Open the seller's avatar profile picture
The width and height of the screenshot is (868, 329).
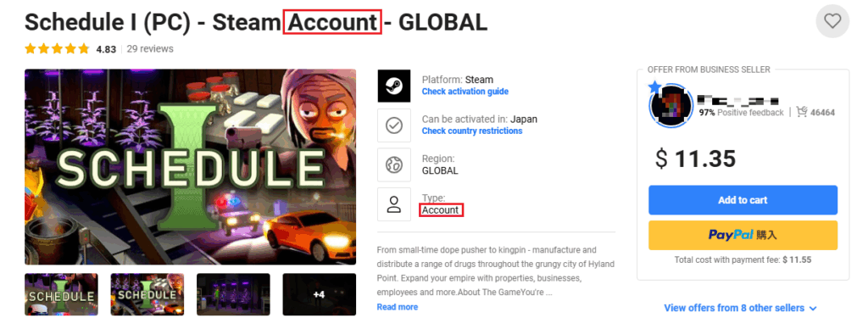[671, 106]
